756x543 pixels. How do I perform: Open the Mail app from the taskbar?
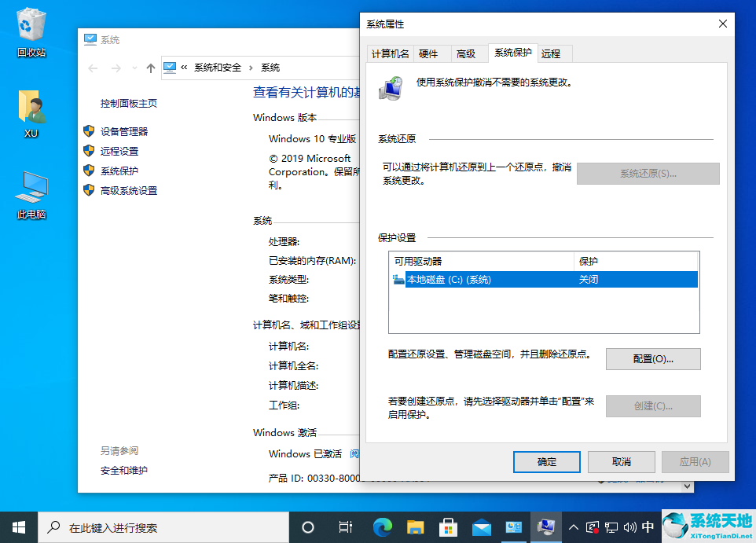[481, 527]
